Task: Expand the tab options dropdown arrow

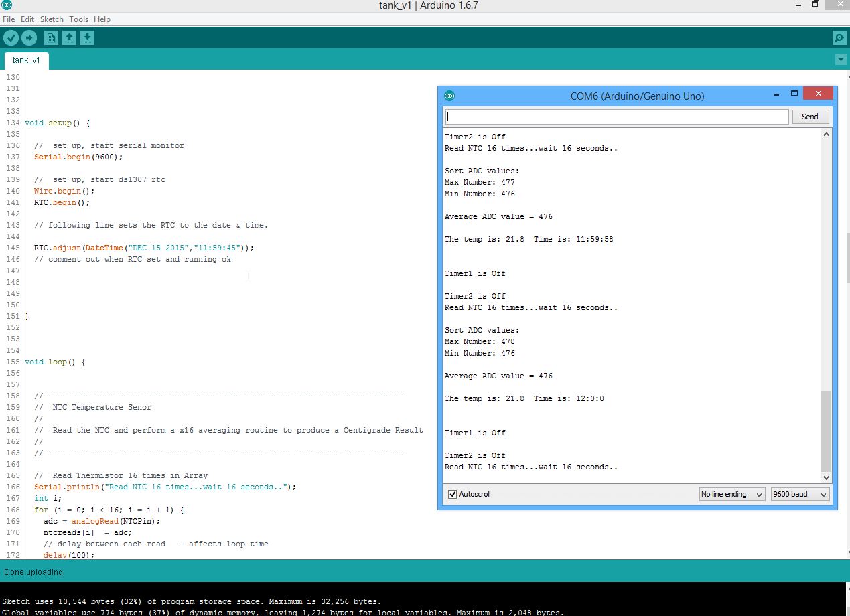Action: click(x=841, y=60)
